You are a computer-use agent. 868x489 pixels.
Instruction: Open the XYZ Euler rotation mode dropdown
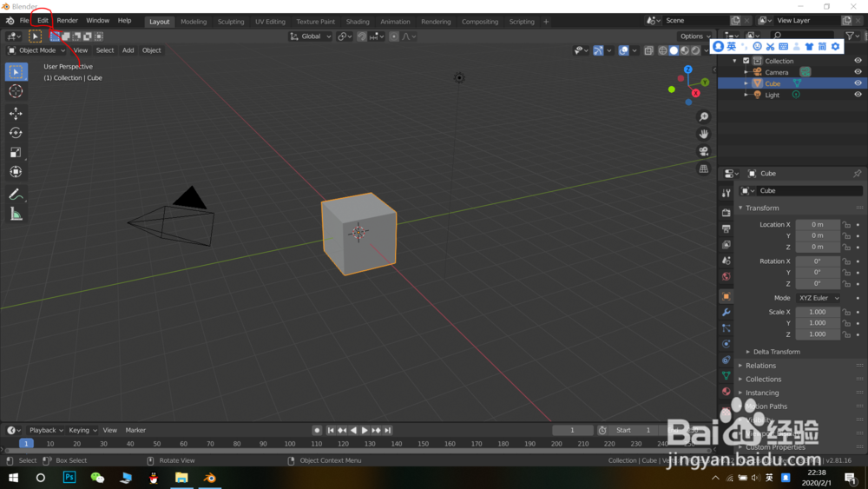click(819, 298)
